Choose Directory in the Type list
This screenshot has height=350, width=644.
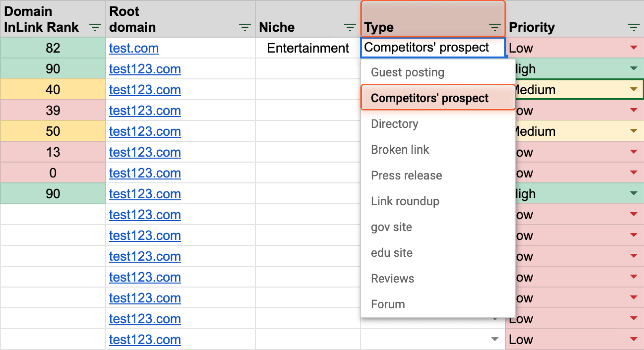[x=394, y=124]
